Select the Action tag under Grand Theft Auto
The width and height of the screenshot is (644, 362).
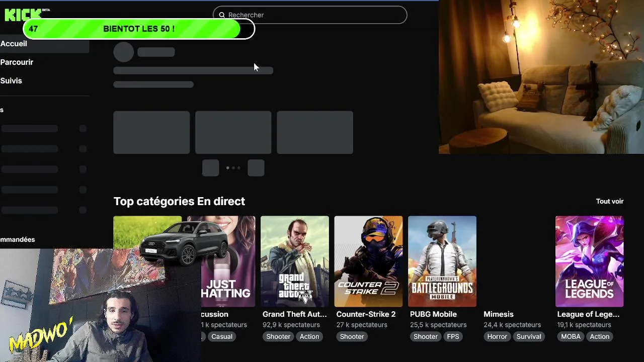coord(309,336)
